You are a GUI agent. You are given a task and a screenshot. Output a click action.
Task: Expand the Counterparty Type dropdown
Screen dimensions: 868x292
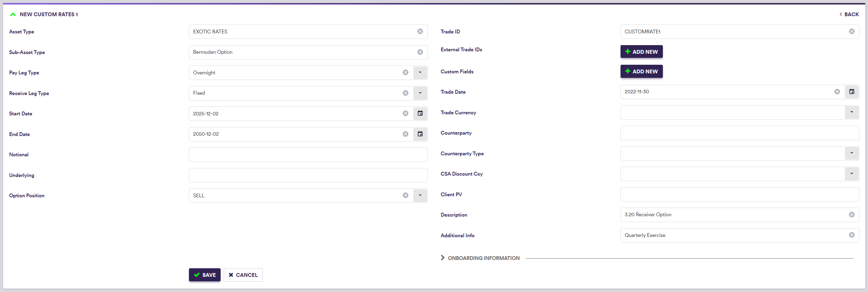(851, 153)
